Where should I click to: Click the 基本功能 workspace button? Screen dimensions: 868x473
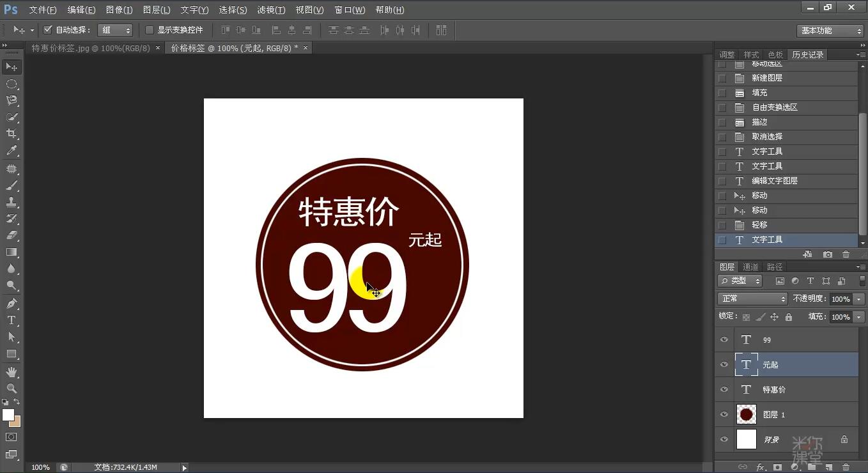click(829, 29)
